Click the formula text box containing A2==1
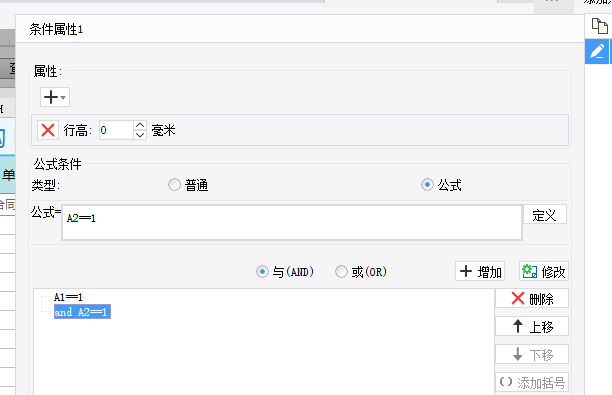 [x=292, y=222]
